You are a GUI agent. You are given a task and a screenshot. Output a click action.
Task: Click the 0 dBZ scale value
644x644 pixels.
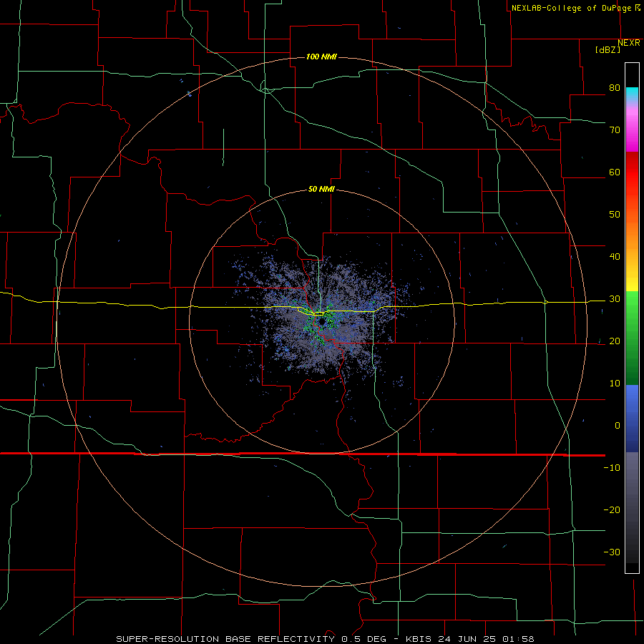click(618, 426)
